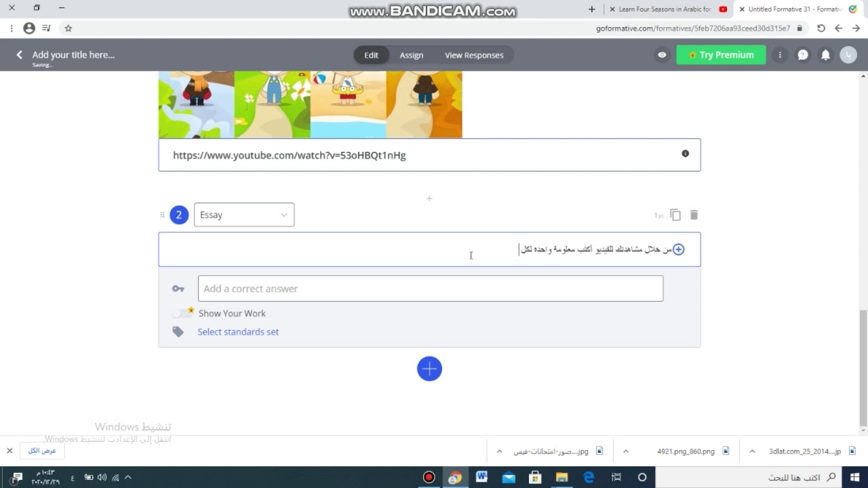The height and width of the screenshot is (488, 868).
Task: Click the Chrome menu three dots
Action: click(12, 28)
